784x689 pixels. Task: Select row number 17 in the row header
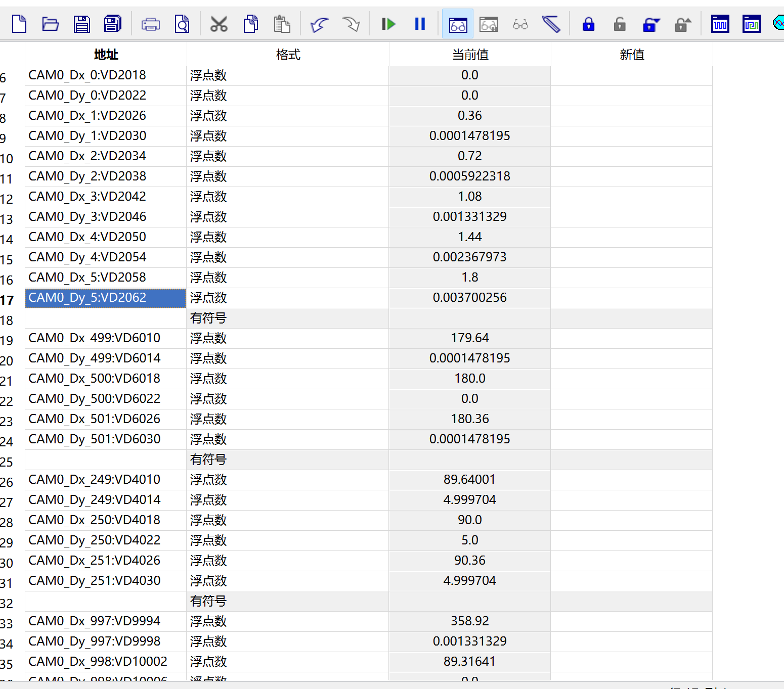pyautogui.click(x=7, y=300)
